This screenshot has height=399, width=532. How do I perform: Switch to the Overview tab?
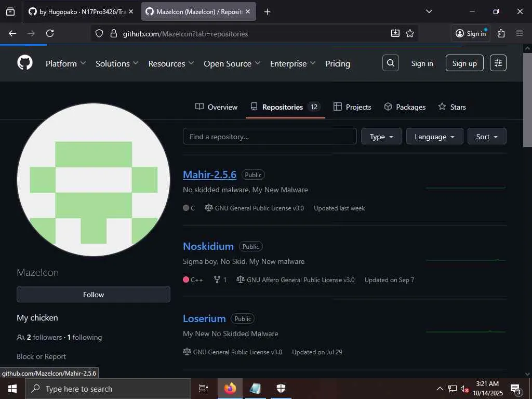pyautogui.click(x=217, y=107)
